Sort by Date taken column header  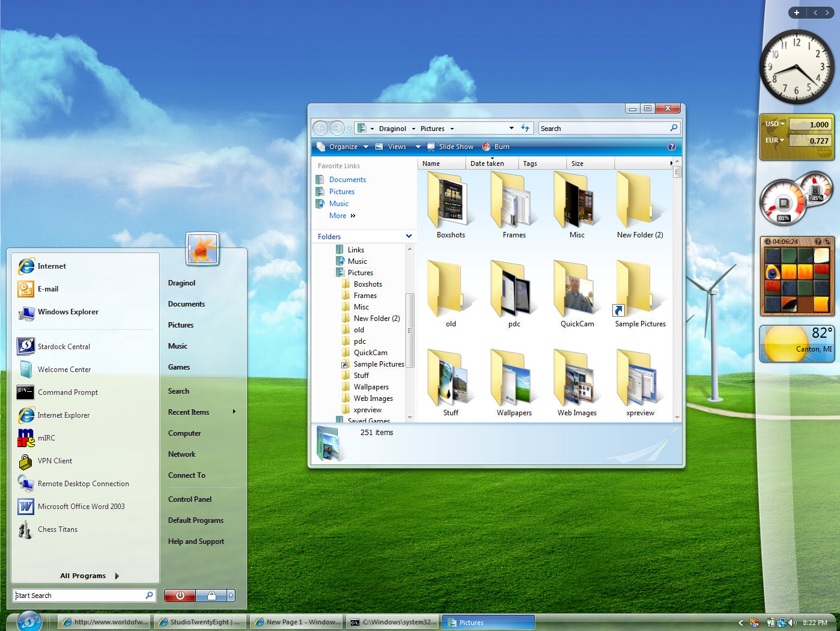pos(492,163)
